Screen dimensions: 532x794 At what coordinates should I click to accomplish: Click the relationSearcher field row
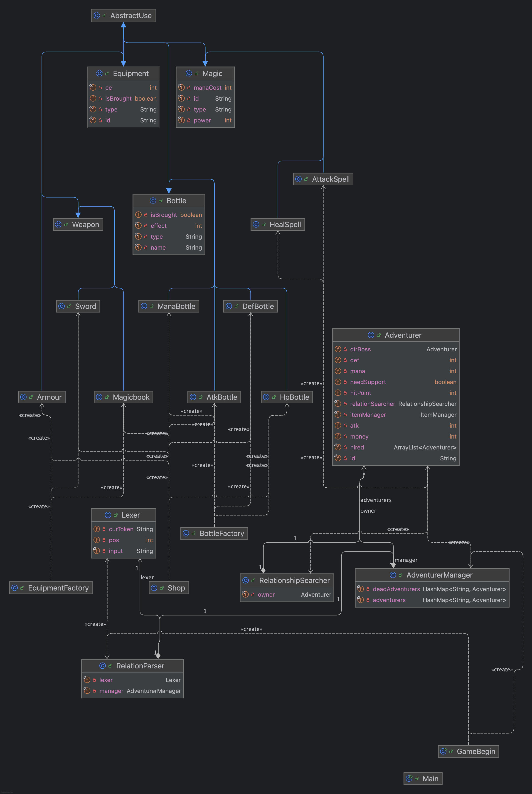tap(372, 404)
